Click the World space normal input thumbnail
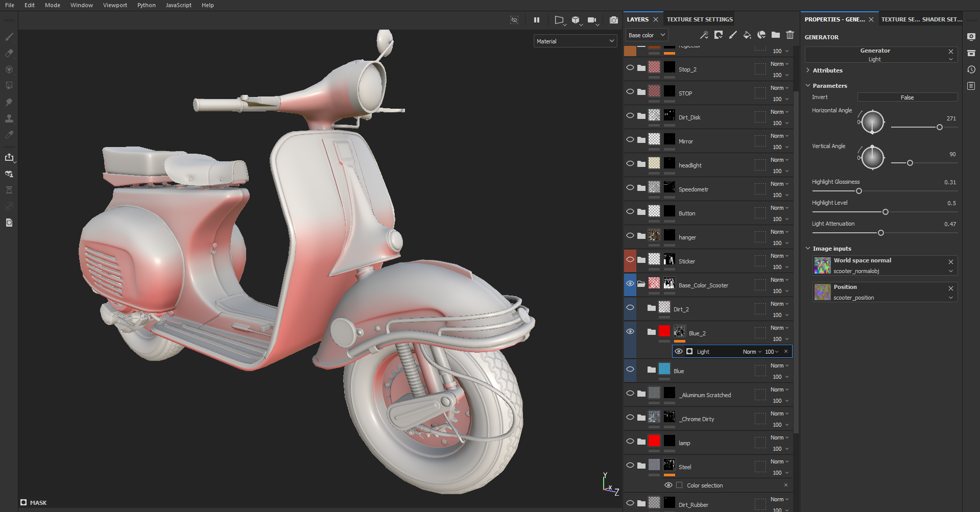980x512 pixels. click(822, 265)
